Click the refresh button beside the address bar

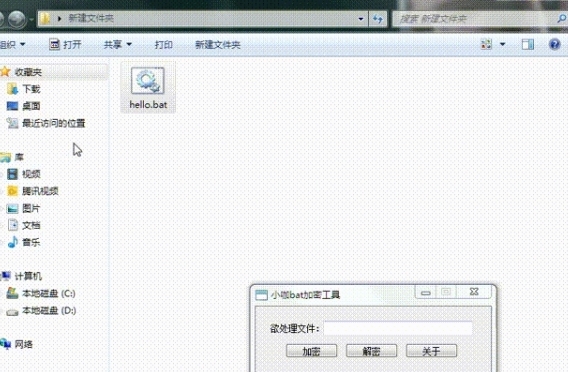point(378,19)
